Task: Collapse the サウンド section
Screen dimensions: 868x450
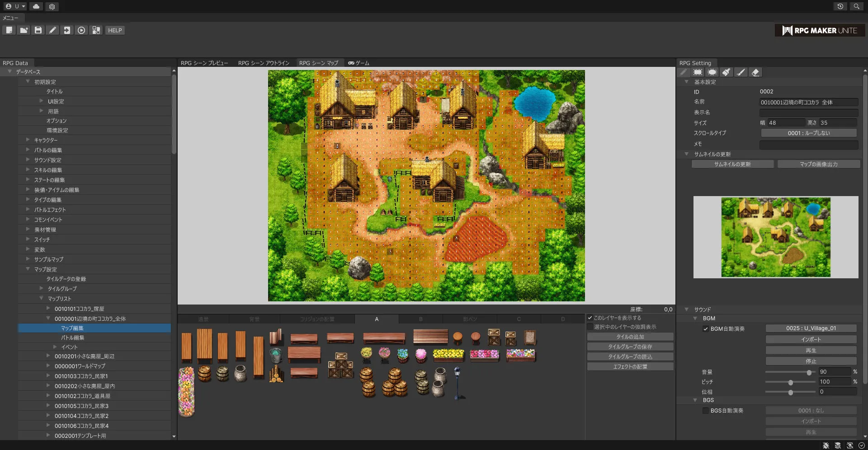Action: 687,309
